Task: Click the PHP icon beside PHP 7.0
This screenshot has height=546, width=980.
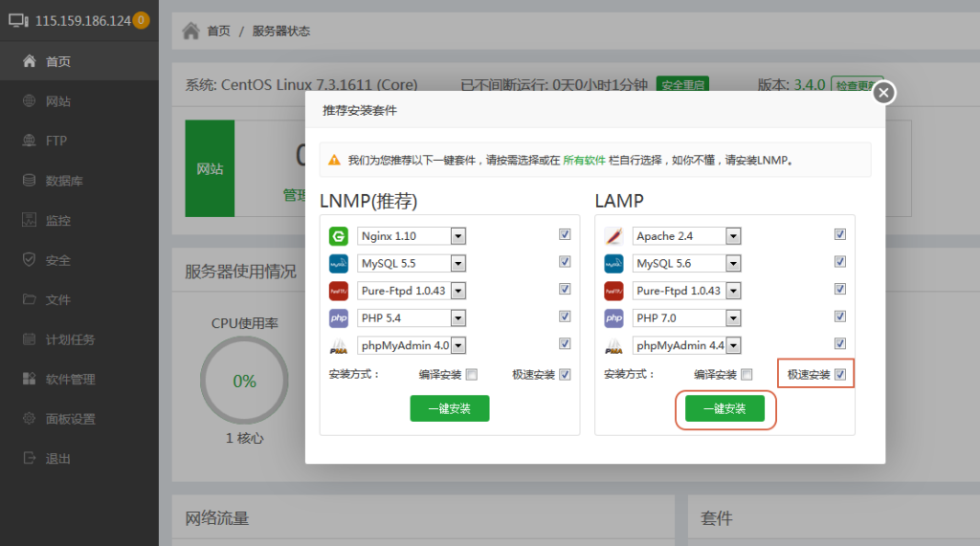Action: [x=613, y=317]
